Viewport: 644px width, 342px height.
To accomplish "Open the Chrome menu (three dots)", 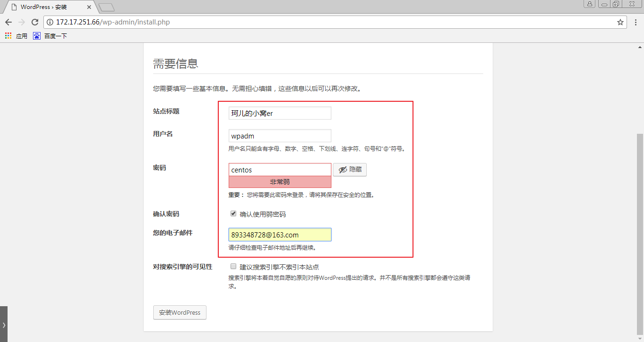I will click(635, 22).
